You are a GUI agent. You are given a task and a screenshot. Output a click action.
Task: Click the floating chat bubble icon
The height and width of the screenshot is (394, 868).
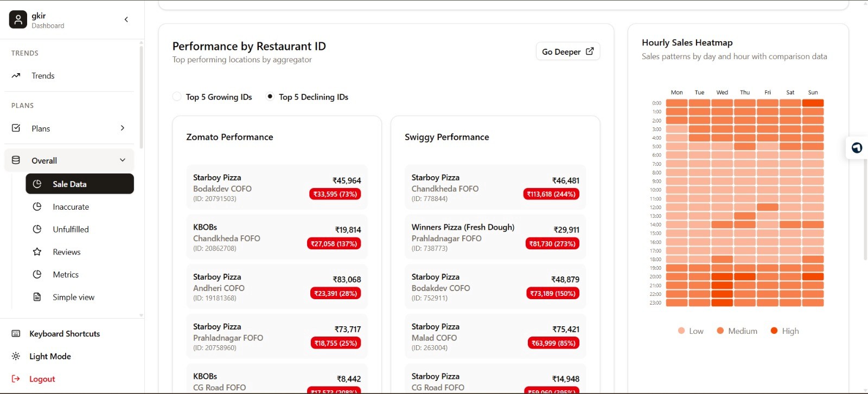click(x=857, y=147)
